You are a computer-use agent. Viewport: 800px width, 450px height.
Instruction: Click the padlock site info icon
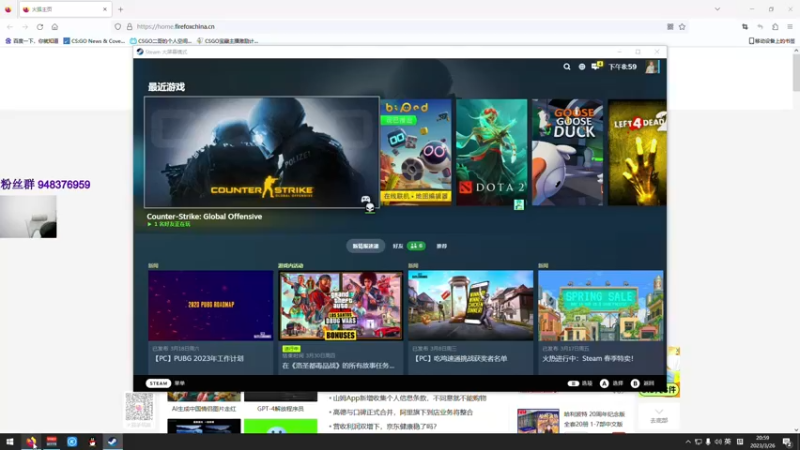[130, 27]
